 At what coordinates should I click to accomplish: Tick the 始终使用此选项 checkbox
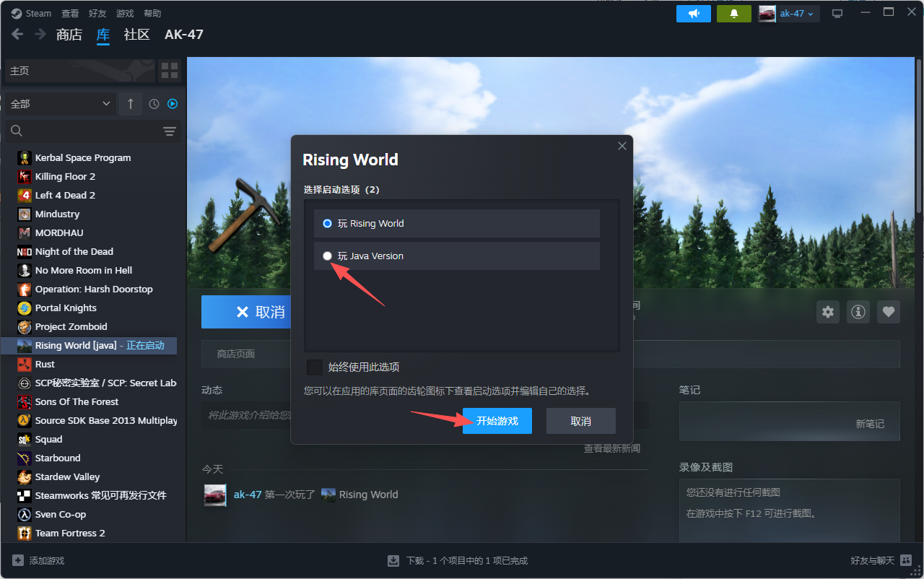[x=315, y=367]
